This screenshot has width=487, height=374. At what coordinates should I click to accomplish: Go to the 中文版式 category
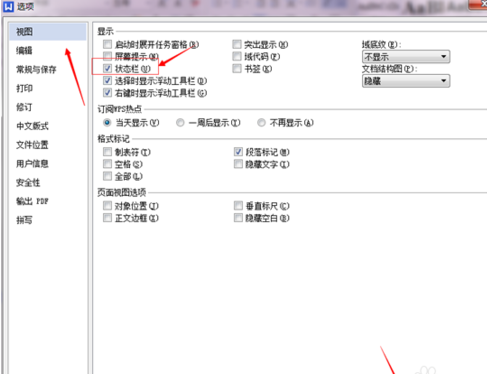click(32, 126)
